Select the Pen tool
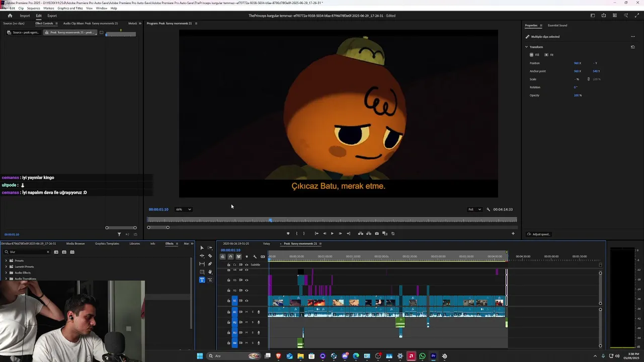644x362 pixels. 210,263
